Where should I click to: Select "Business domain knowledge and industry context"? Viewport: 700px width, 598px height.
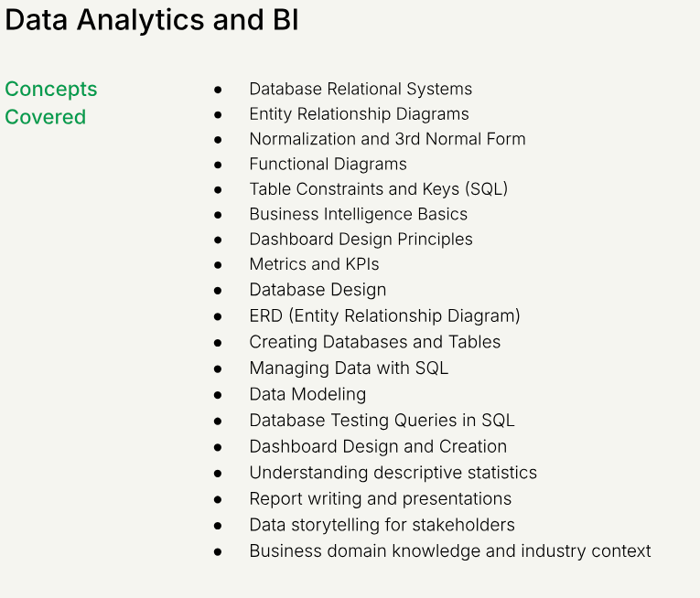point(449,551)
